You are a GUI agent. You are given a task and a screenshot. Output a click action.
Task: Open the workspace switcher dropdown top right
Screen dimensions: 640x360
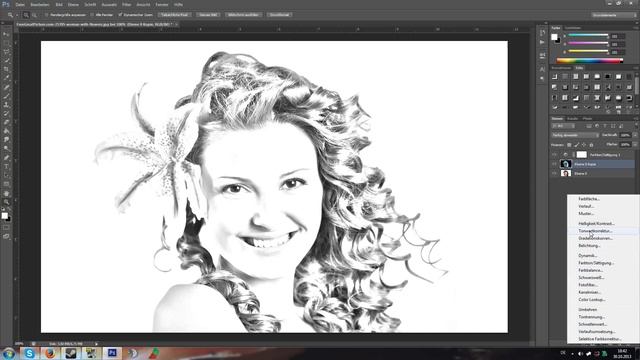tap(614, 15)
